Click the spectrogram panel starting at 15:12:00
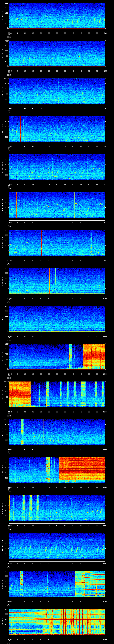 click(57, 394)
